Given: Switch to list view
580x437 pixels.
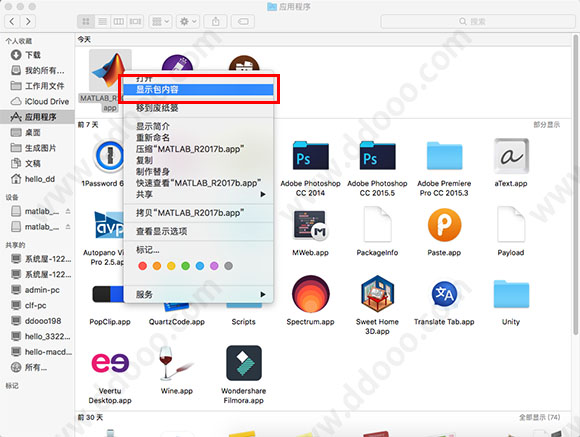Looking at the screenshot, I should (x=102, y=21).
